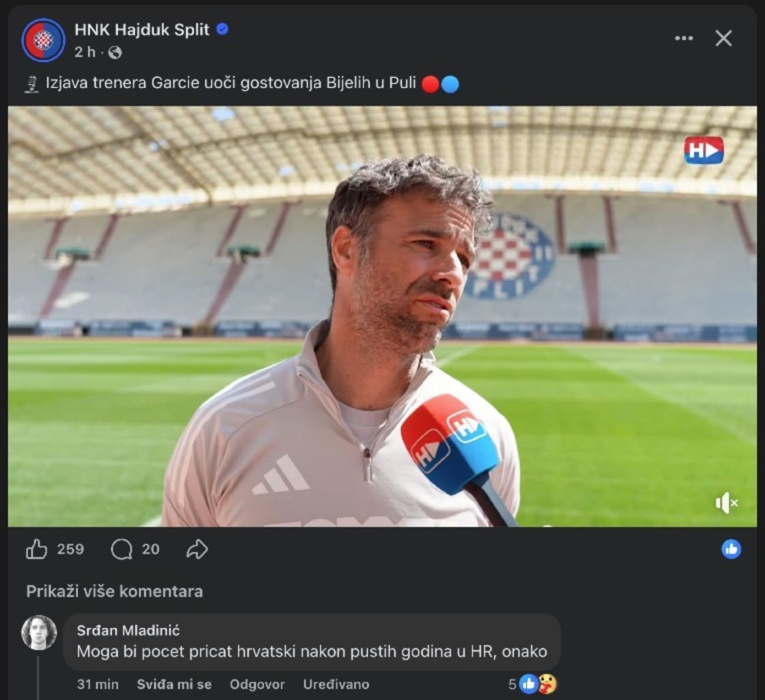765x700 pixels.
Task: View the comment's reaction icons list
Action: (x=538, y=684)
